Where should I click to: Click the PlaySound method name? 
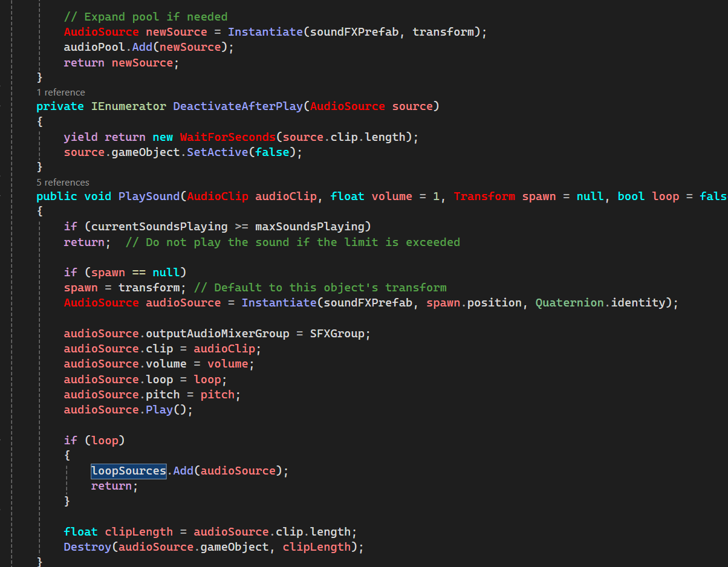click(x=149, y=196)
